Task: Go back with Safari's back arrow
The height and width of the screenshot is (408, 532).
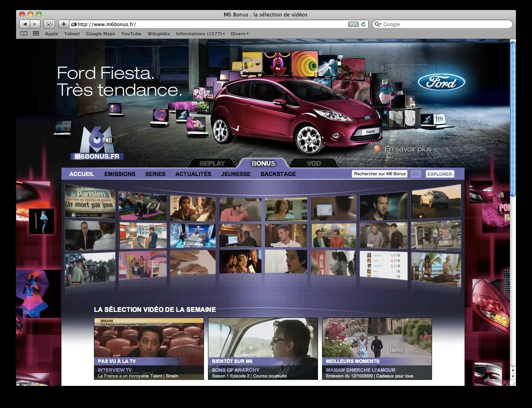Action: coord(25,24)
